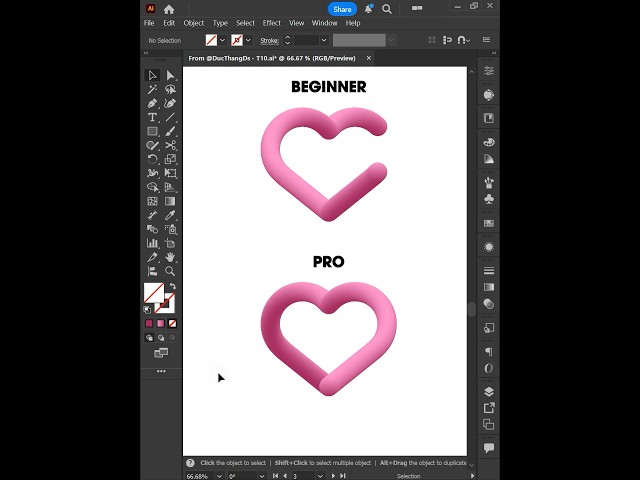Screen dimensions: 640x480
Task: Click the Share button
Action: click(342, 9)
